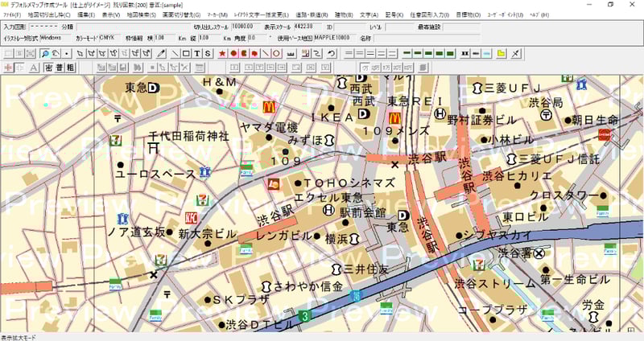Select the rectangle drawing tool
644x341 pixels.
pos(185,54)
